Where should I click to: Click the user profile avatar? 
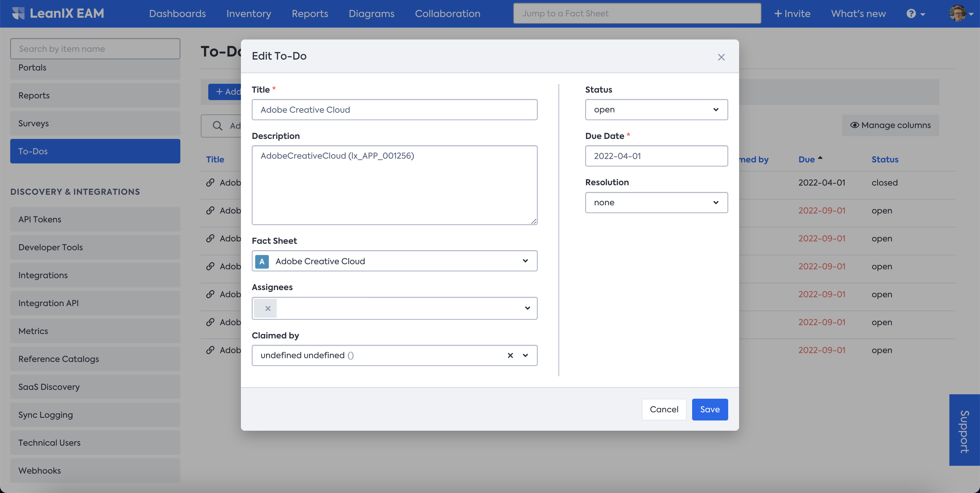tap(957, 14)
